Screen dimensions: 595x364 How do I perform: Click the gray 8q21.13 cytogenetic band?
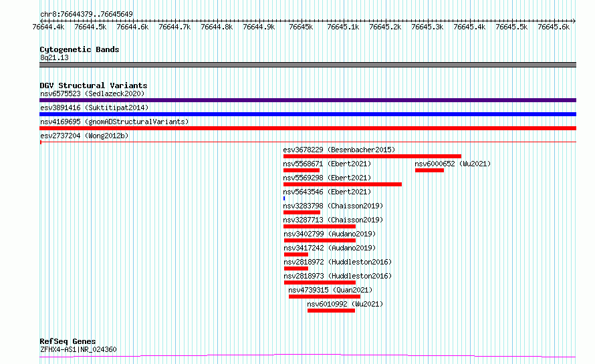[308, 65]
